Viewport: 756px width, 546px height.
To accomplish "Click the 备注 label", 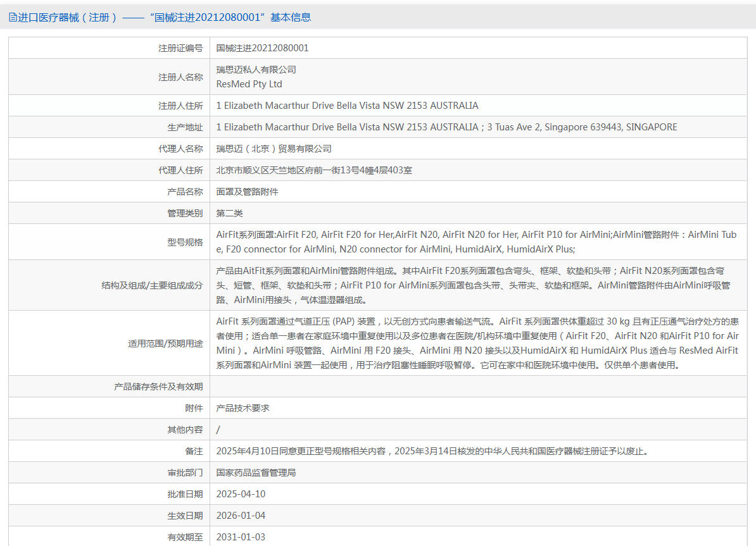I will tap(194, 451).
